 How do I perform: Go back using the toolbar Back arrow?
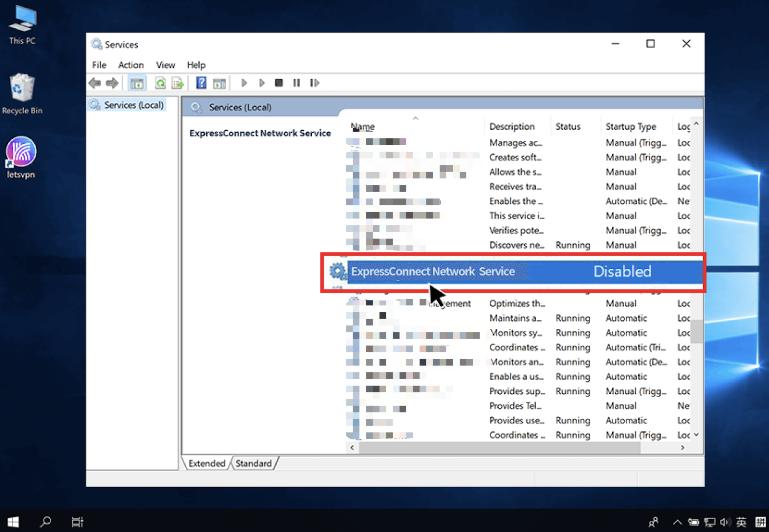pos(95,83)
